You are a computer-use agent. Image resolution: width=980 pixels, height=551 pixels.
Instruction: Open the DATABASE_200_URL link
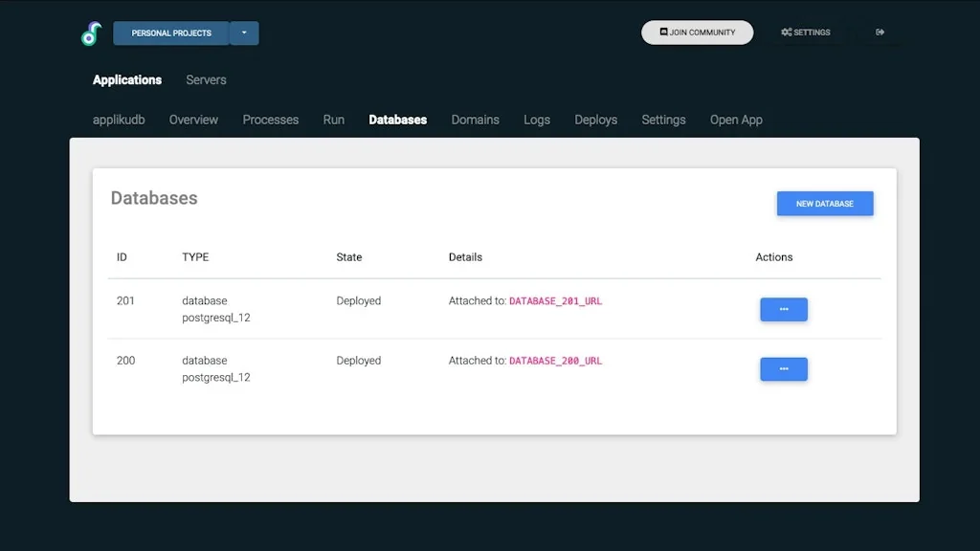tap(555, 361)
